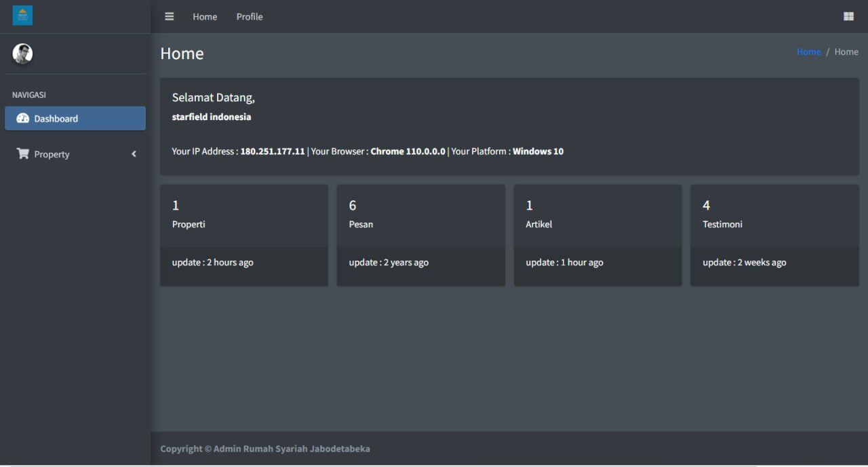The image size is (868, 467).
Task: Click the Dashboard speedometer icon
Action: point(22,118)
